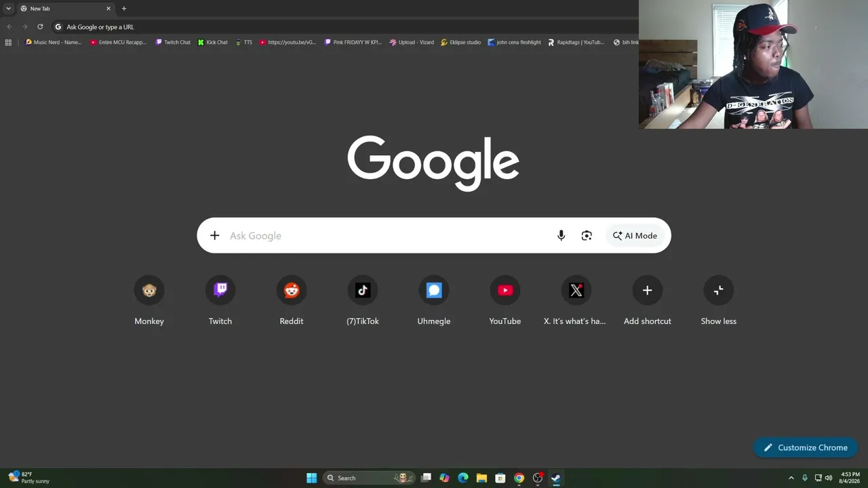Open Microsoft Edge from the taskbar

click(463, 478)
